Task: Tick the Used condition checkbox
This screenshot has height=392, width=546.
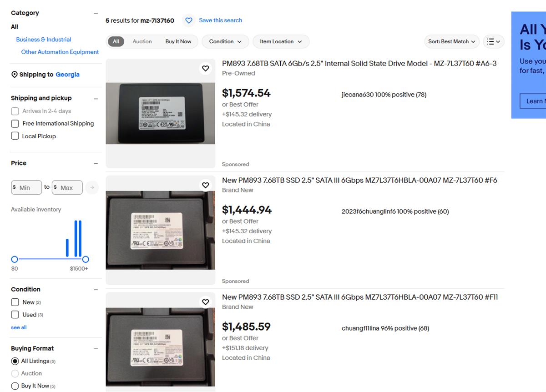Action: pyautogui.click(x=15, y=315)
